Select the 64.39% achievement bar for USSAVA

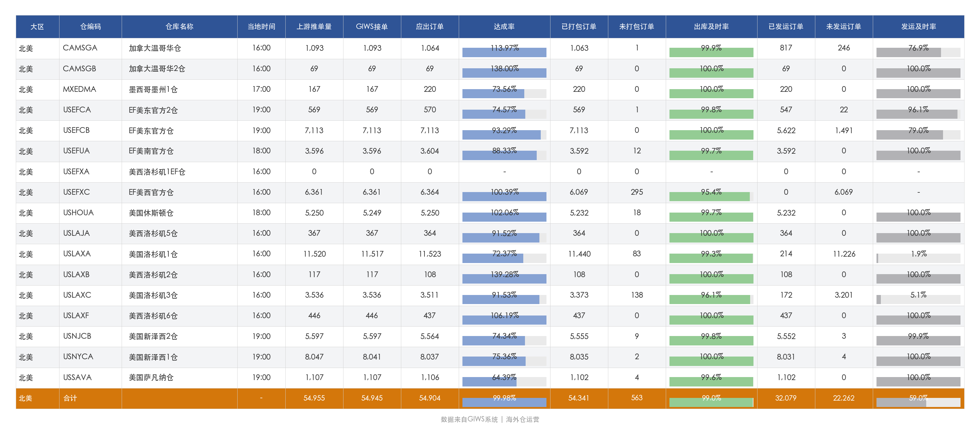tap(504, 381)
